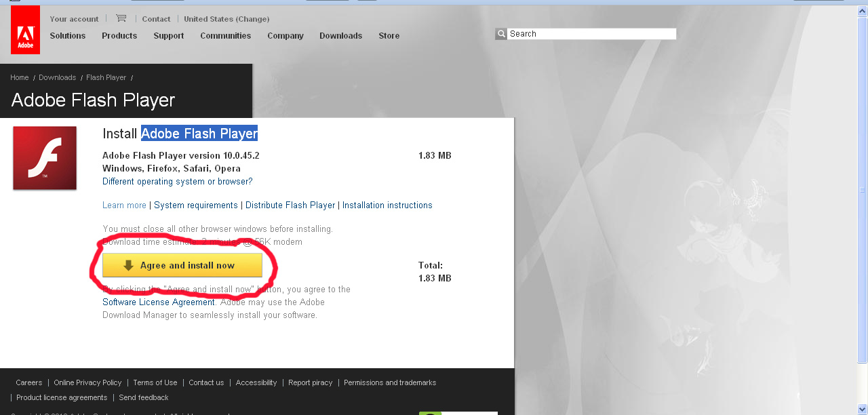Click the Flash Player product icon

pyautogui.click(x=45, y=158)
